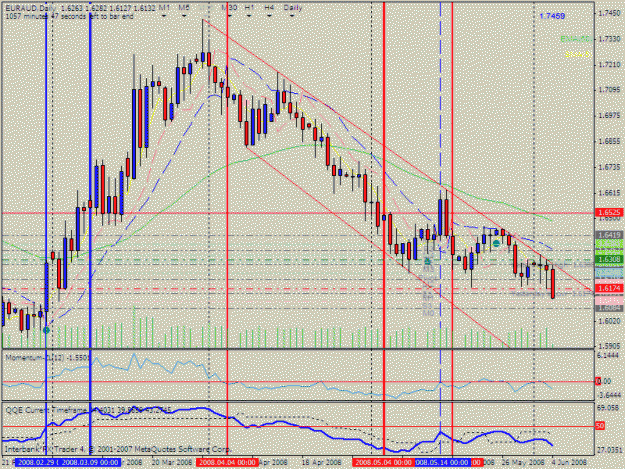Click 26 May 2008 on time axis
The image size is (625, 469).
[x=523, y=462]
